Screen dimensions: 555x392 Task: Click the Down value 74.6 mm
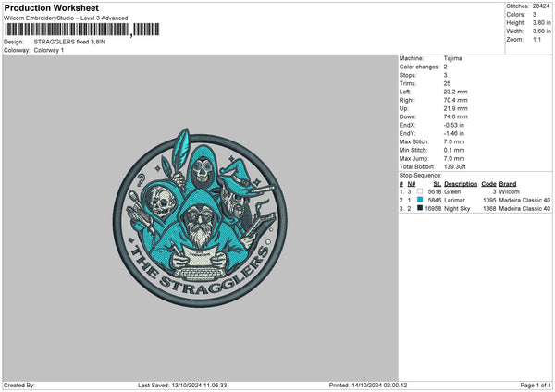pos(455,116)
